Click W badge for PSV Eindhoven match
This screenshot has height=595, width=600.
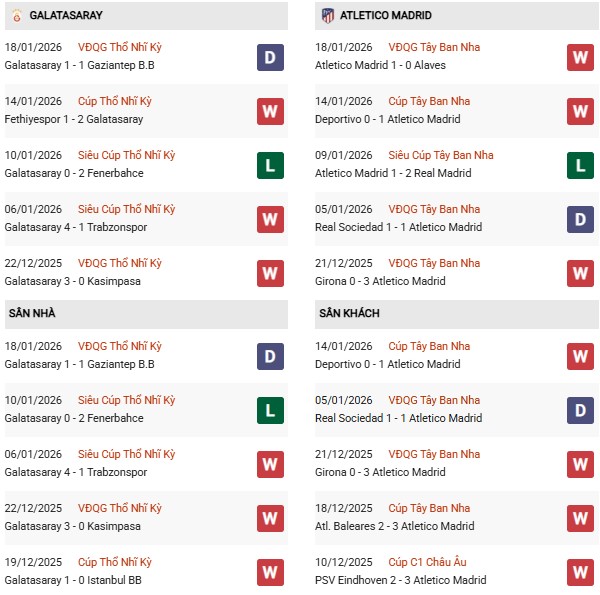(580, 572)
